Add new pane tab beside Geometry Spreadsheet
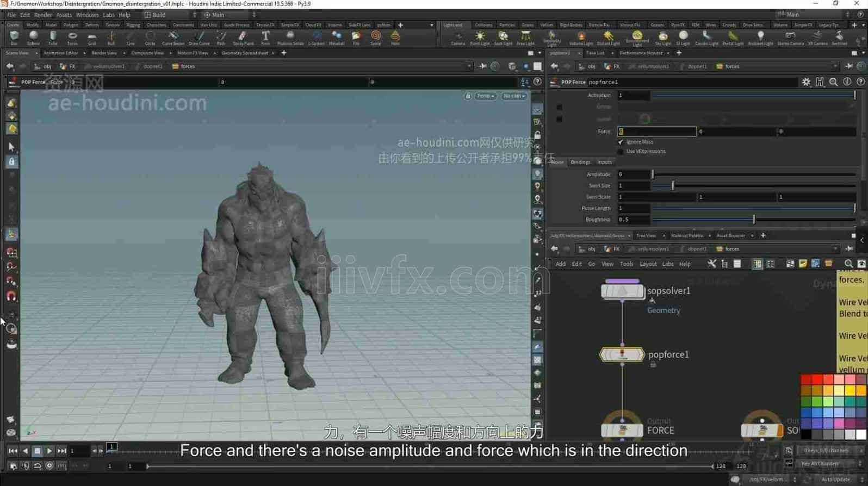Viewport: 868px width, 486px height. (284, 53)
